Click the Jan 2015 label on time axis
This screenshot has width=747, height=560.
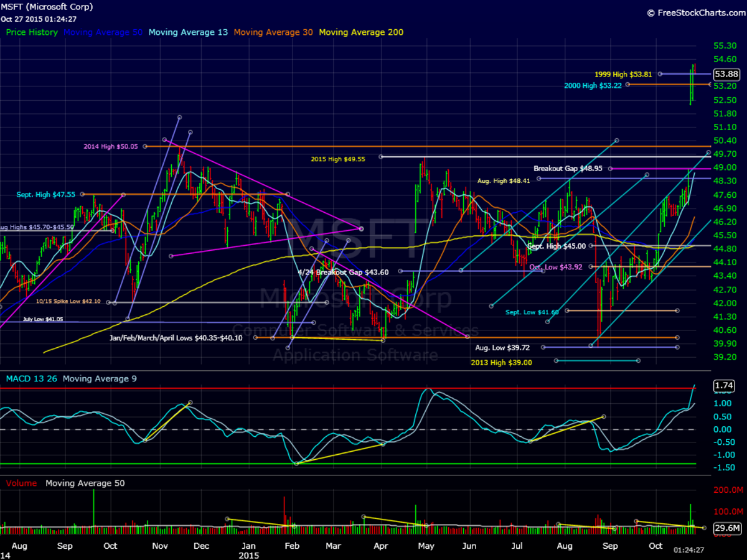248,550
